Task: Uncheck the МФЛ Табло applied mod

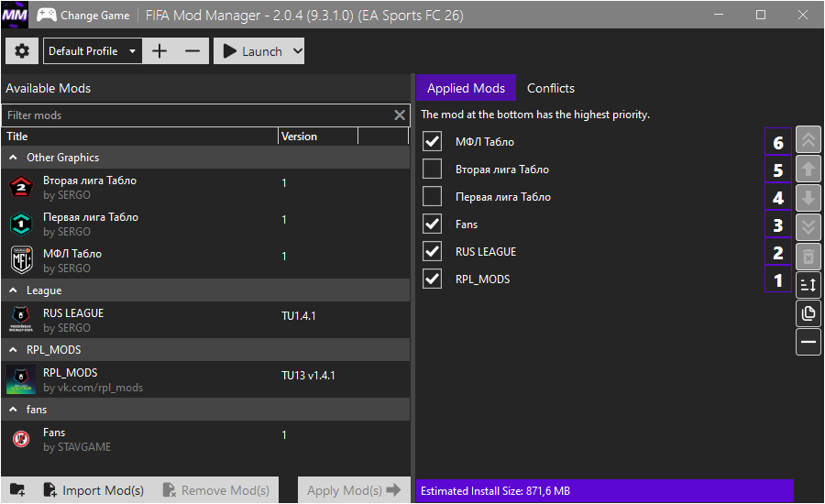Action: tap(433, 142)
